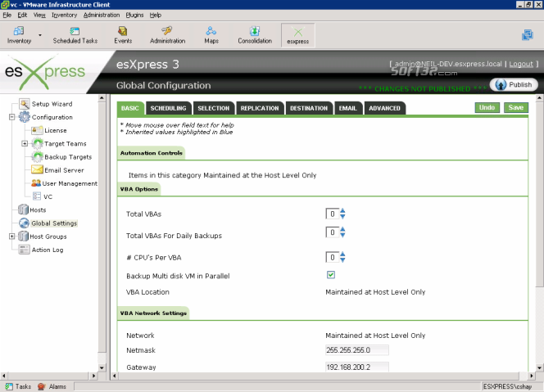This screenshot has width=544, height=392.
Task: Click the content pane vertical scrollbar down arrow
Action: pos(539,368)
